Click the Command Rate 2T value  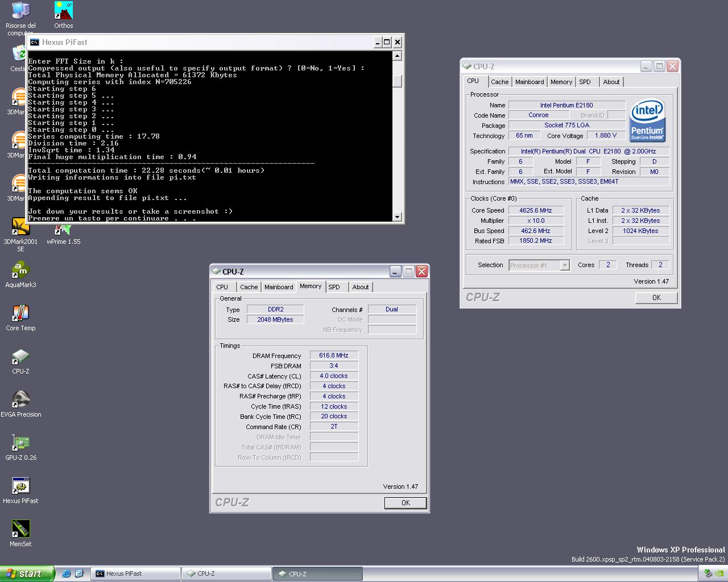334,427
